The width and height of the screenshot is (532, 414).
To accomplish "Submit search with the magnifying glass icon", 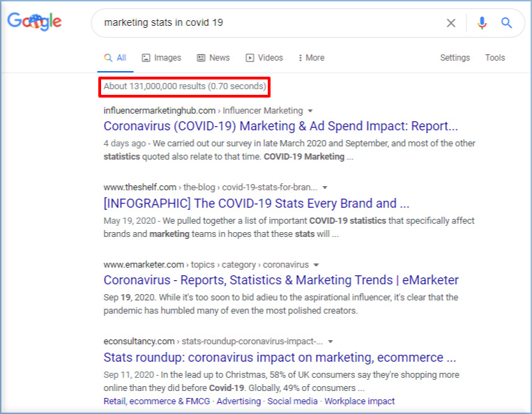I will tap(507, 23).
